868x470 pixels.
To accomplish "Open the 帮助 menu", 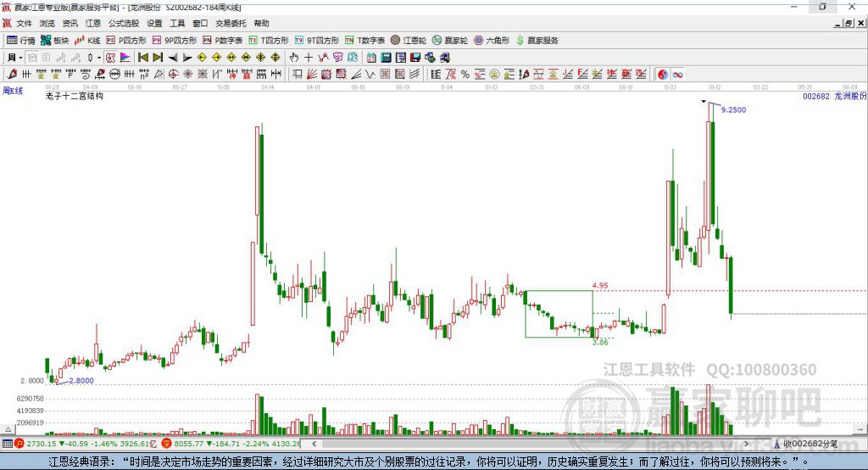I will pyautogui.click(x=261, y=23).
